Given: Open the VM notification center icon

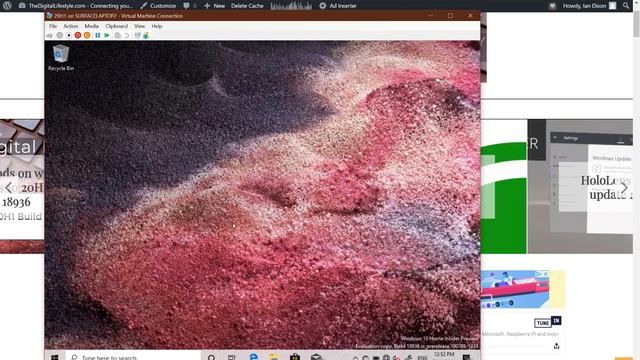Looking at the screenshot, I should pyautogui.click(x=467, y=357).
